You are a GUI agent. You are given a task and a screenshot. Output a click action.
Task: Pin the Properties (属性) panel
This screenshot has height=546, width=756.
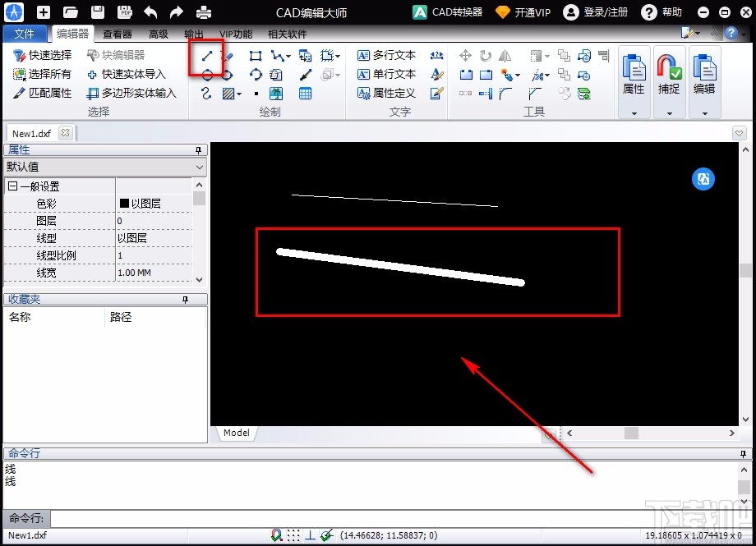coord(198,150)
